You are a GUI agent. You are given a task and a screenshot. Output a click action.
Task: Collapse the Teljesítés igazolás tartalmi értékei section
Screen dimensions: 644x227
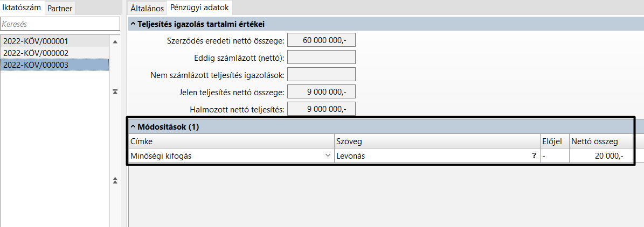coord(133,24)
